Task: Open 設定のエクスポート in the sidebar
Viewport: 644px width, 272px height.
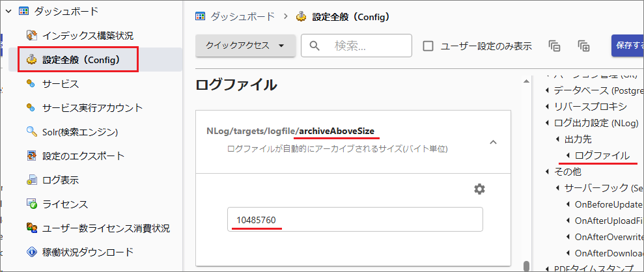Action: coord(83,156)
